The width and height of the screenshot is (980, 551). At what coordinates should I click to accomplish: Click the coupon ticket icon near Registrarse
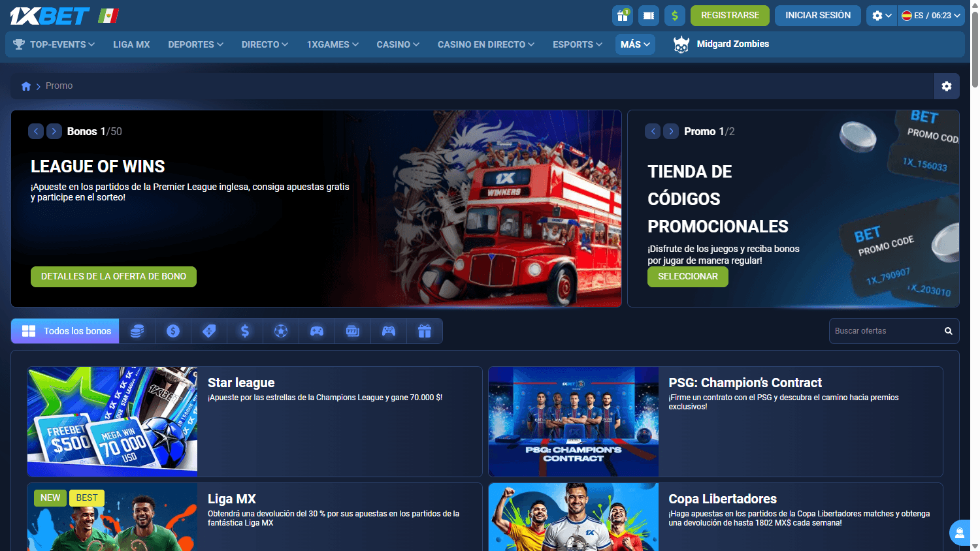point(648,15)
